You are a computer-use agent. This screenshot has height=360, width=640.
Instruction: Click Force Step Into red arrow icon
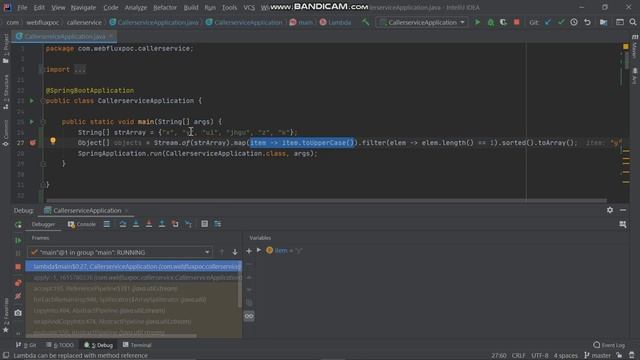coord(149,224)
